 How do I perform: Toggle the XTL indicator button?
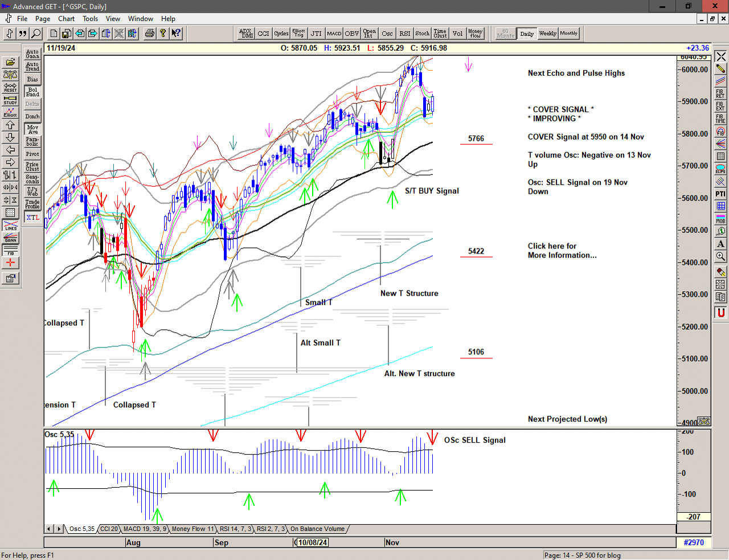pos(32,218)
